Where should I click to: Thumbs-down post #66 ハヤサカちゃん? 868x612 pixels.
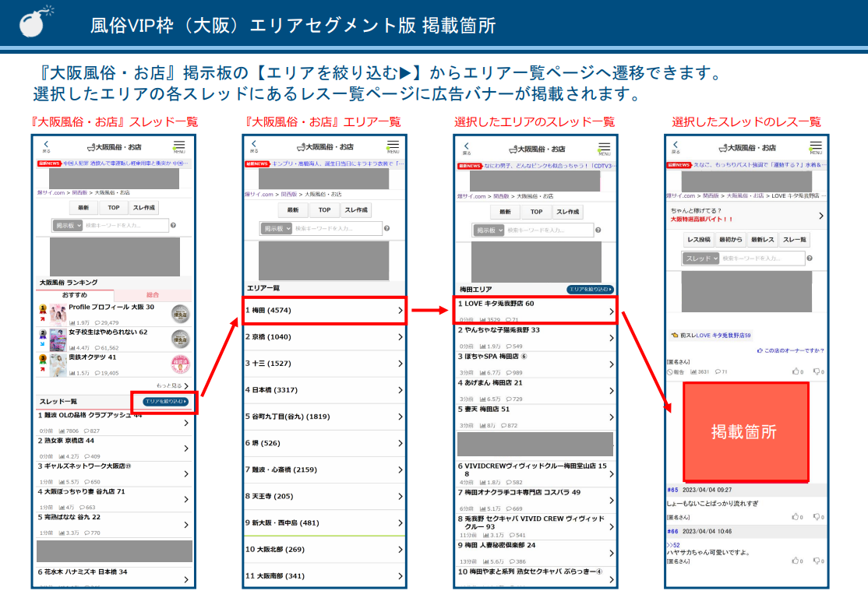818,561
